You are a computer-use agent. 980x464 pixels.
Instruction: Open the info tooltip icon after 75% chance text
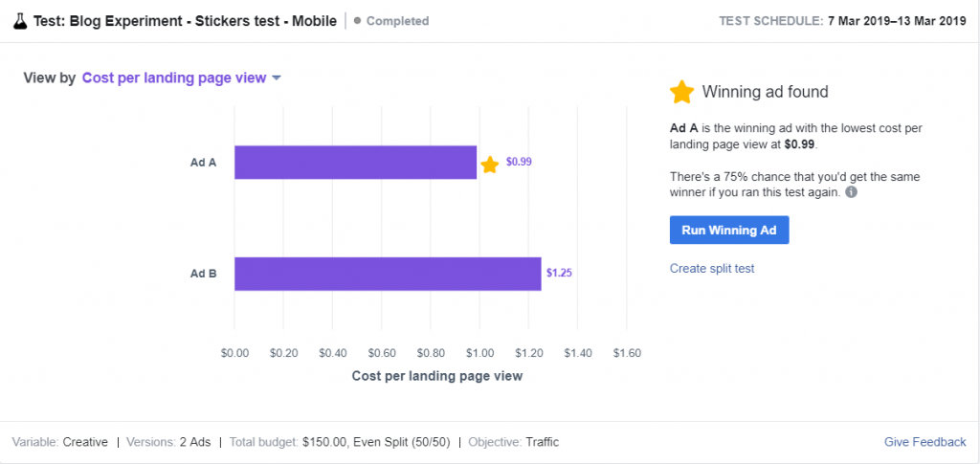pyautogui.click(x=851, y=192)
